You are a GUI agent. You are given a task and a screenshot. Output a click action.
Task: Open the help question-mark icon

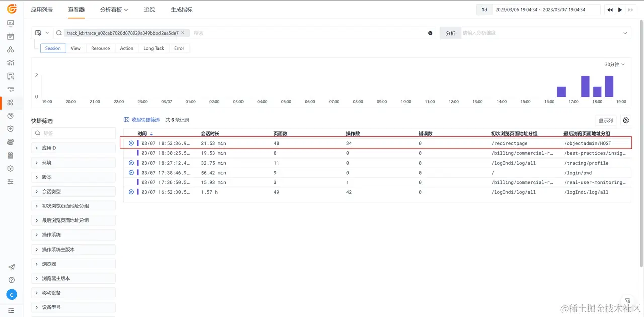coord(11,280)
